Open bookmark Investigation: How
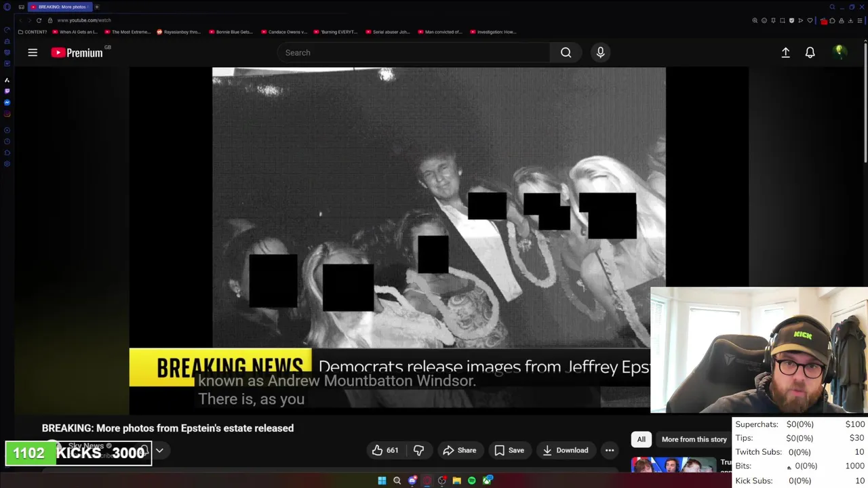This screenshot has height=488, width=868. pyautogui.click(x=493, y=32)
